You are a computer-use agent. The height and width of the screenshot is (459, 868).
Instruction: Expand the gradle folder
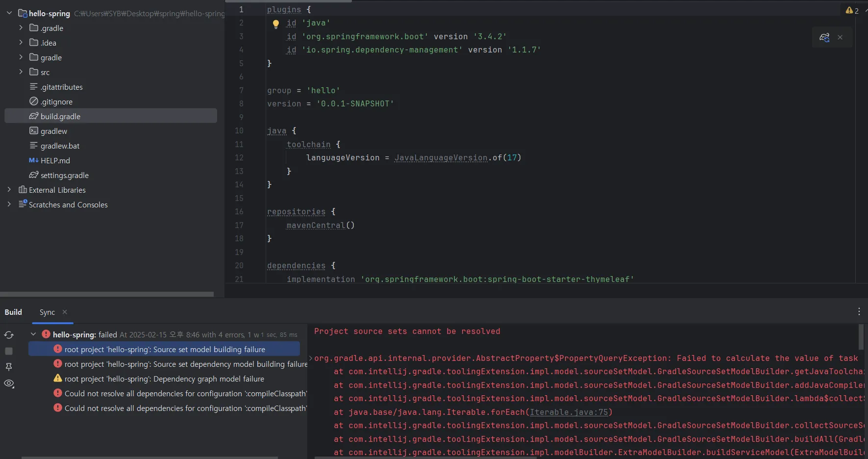click(21, 57)
